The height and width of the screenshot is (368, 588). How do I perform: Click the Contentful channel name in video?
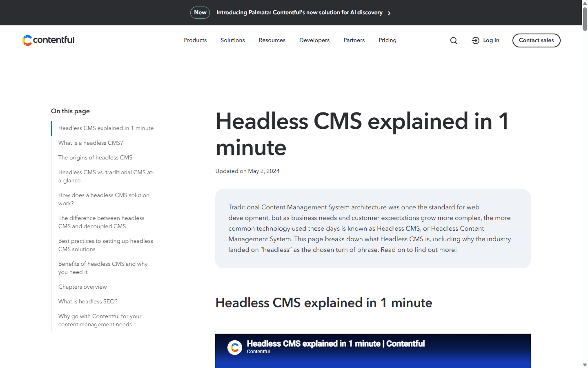pyautogui.click(x=258, y=352)
